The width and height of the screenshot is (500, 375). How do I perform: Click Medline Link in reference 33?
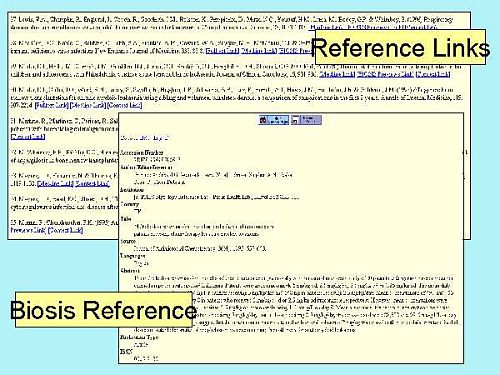(55, 183)
